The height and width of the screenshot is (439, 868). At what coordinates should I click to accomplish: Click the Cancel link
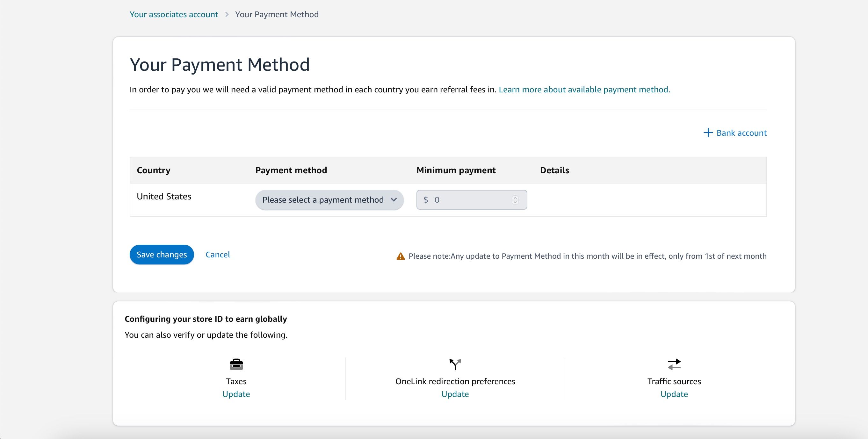[x=217, y=254]
